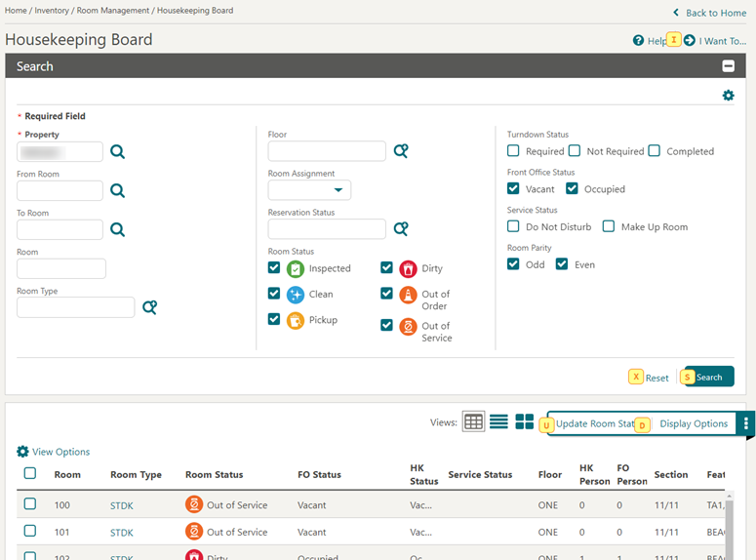Click the Back to Home chevron
The height and width of the screenshot is (560, 756).
point(676,13)
